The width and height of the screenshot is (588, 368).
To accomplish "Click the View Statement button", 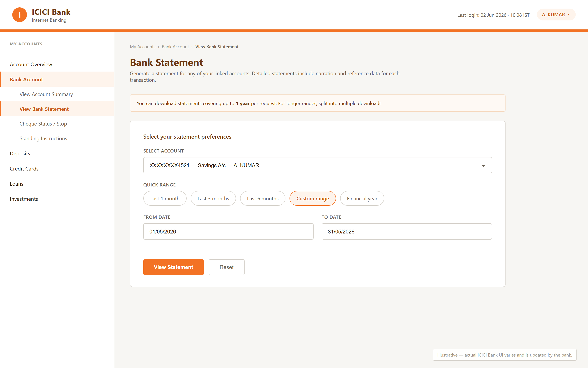I will click(174, 267).
